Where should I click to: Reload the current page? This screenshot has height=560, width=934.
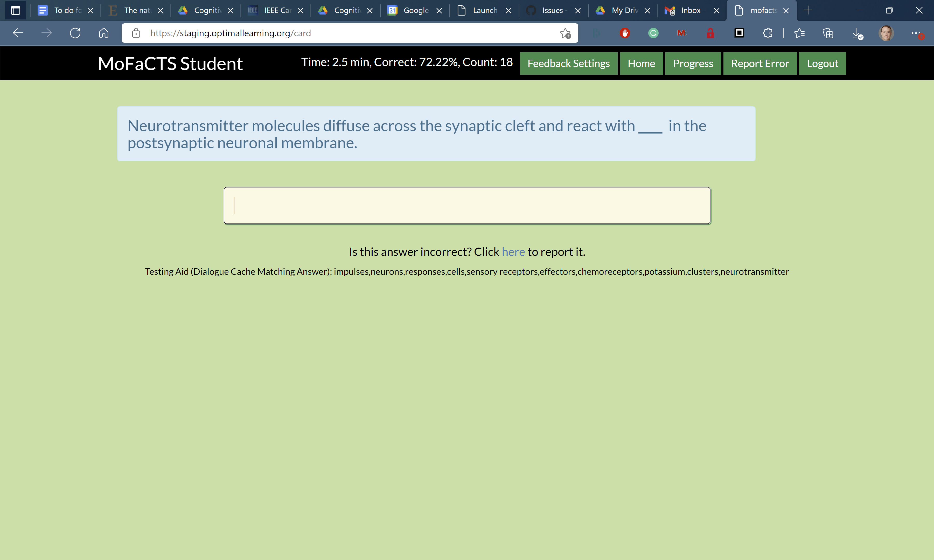75,33
